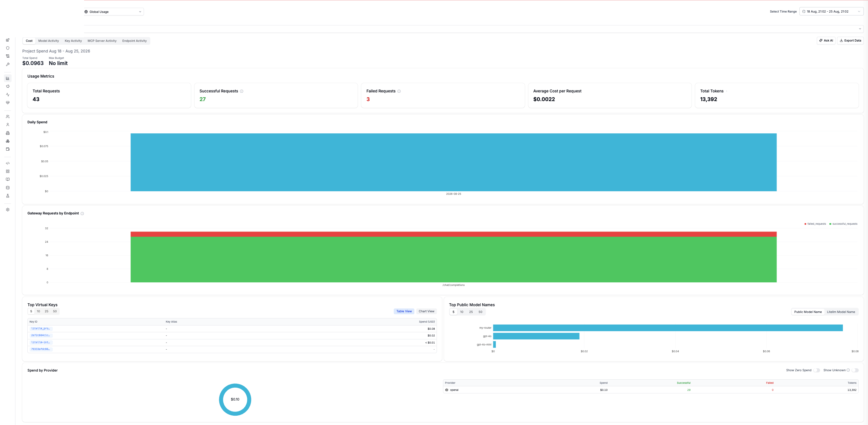Screen dimensions: 868x425
Task: Open the Select Time Range date picker
Action: [x=831, y=12]
